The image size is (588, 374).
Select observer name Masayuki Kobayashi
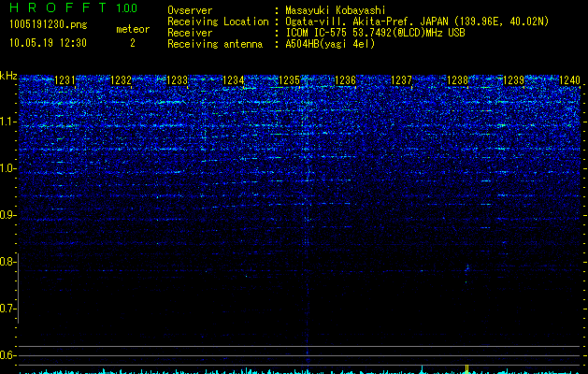336,10
